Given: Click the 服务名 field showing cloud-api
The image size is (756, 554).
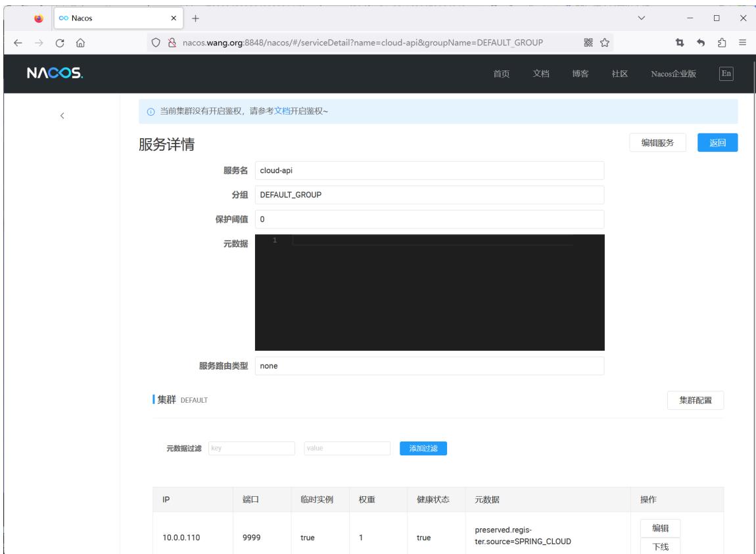Looking at the screenshot, I should click(429, 170).
